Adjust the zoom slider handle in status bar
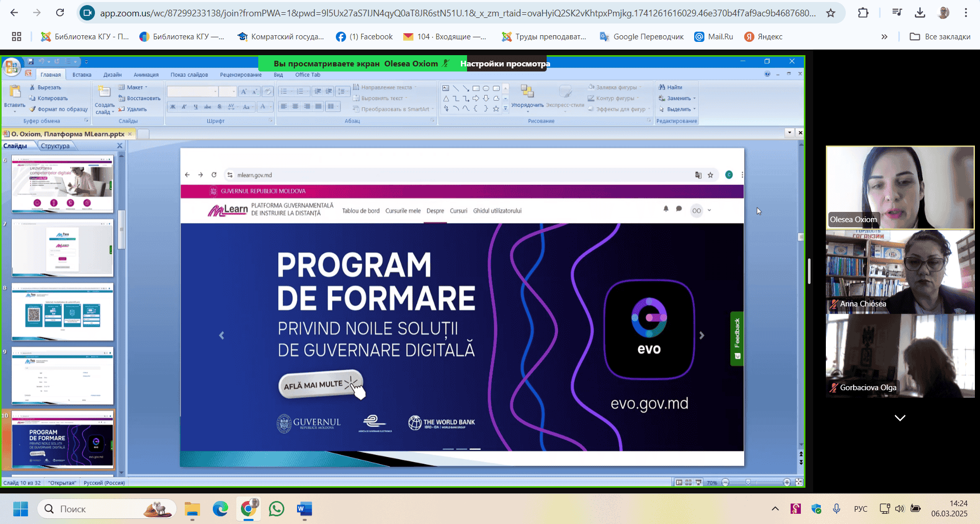 click(x=748, y=482)
